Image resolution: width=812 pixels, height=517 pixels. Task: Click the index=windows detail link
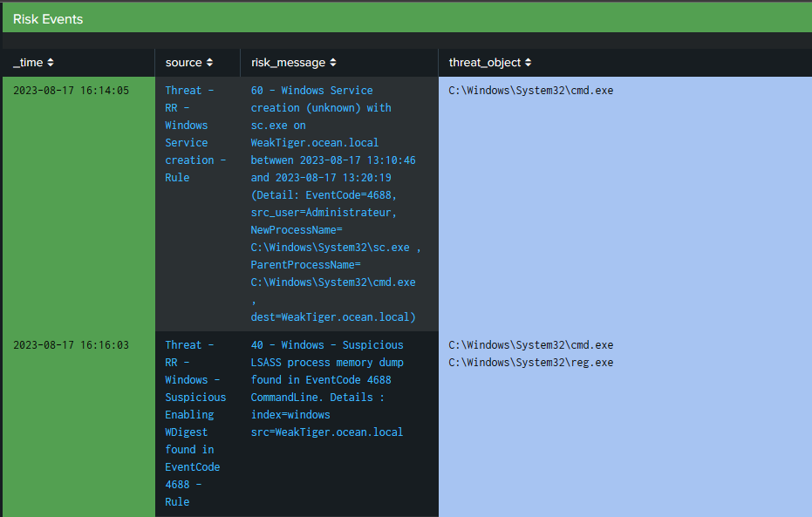[290, 414]
